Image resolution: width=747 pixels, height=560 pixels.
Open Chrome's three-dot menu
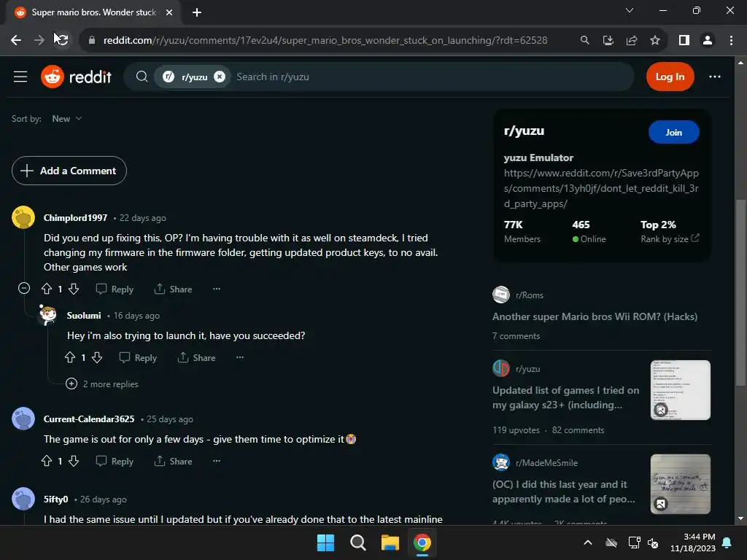pyautogui.click(x=731, y=40)
